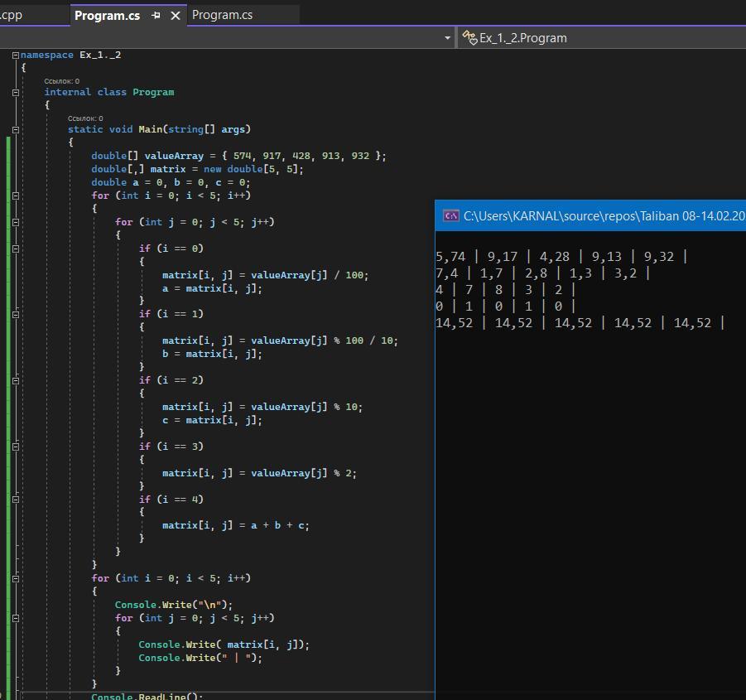
Task: Switch to the inactive Program.cs tab
Action: coord(223,15)
